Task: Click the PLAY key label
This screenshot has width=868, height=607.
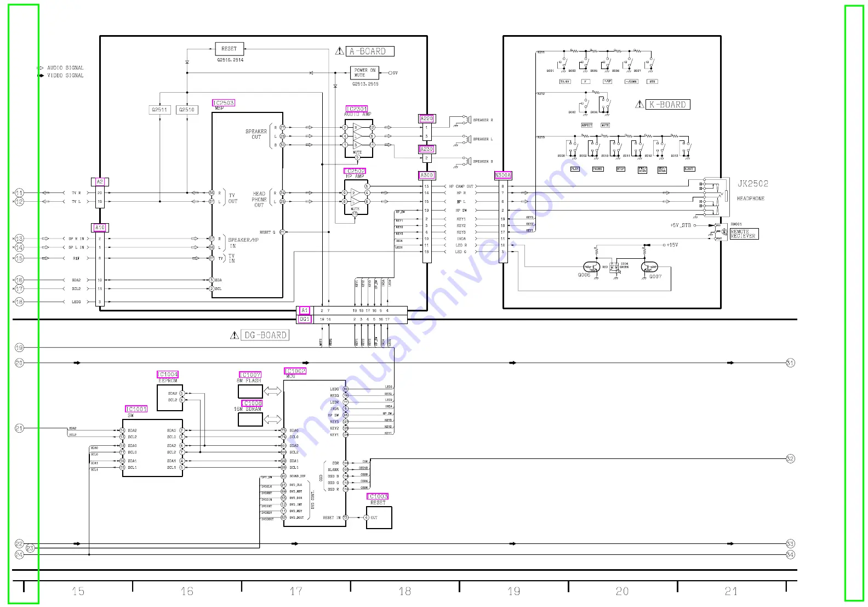Action: click(x=575, y=169)
